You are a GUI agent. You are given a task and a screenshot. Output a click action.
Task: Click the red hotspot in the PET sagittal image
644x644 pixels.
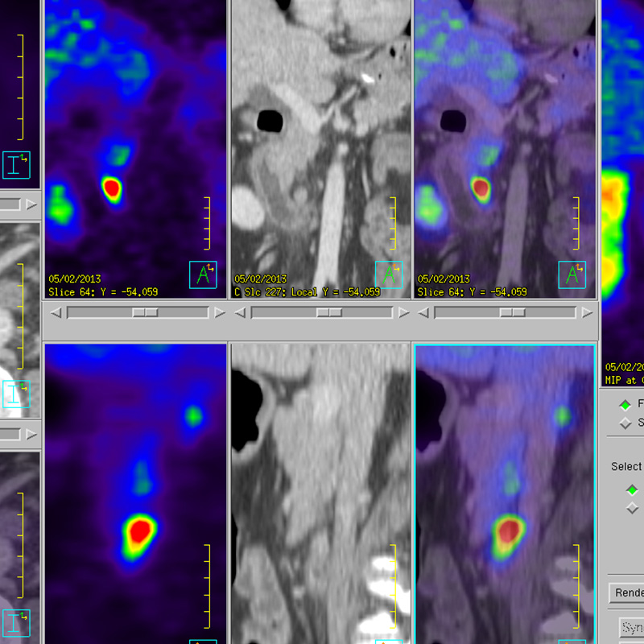tap(140, 531)
